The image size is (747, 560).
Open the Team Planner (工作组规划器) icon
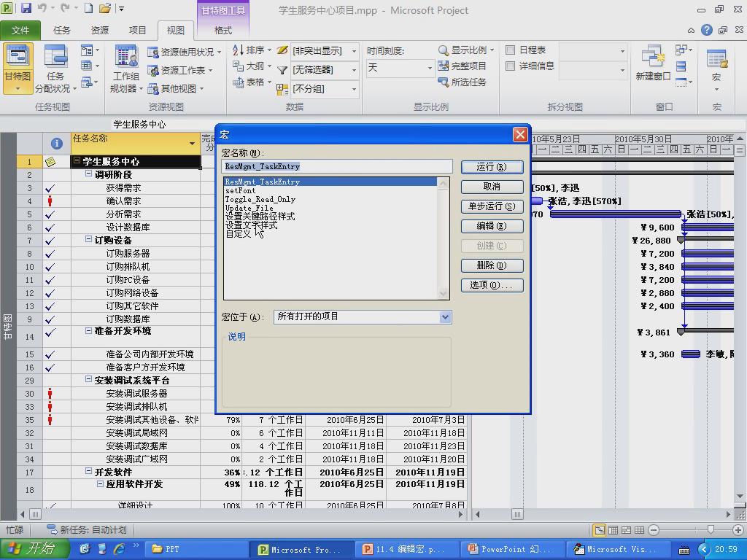click(125, 56)
